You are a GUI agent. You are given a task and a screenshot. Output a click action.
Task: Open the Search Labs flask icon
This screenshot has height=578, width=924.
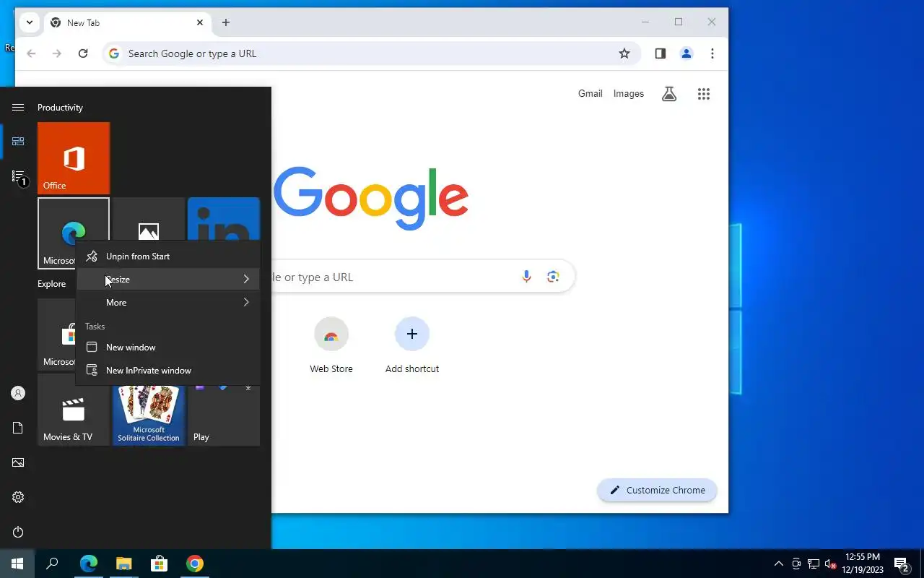tap(669, 93)
